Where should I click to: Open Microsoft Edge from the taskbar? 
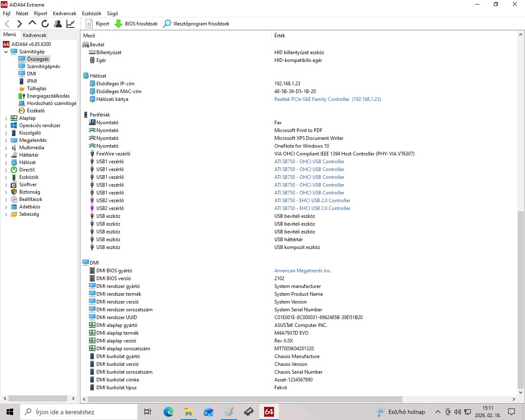click(x=168, y=412)
